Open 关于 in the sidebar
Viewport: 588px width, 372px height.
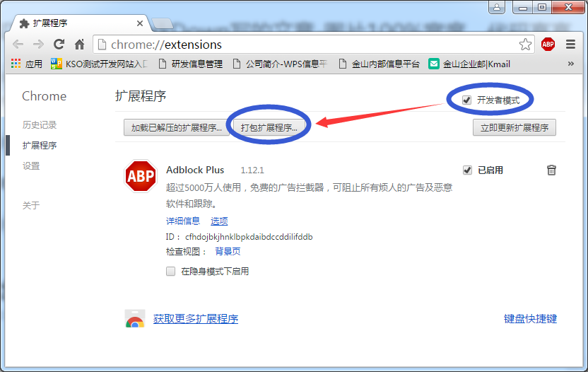pos(31,205)
